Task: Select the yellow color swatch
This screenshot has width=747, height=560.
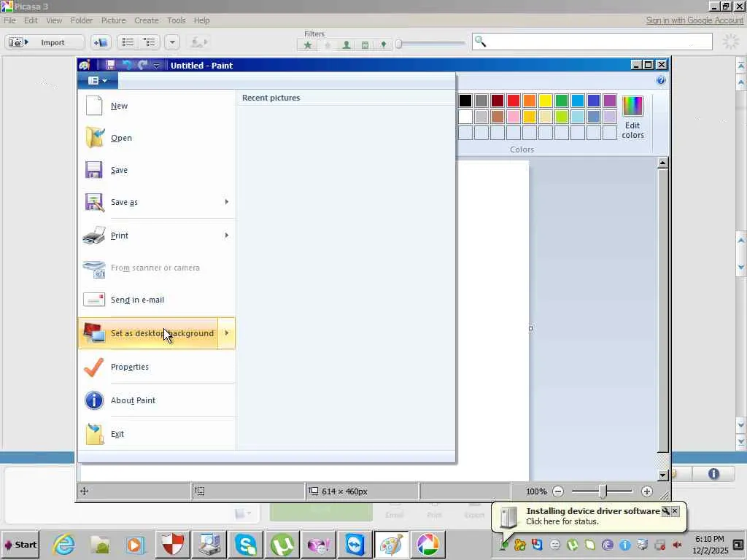Action: [x=546, y=101]
